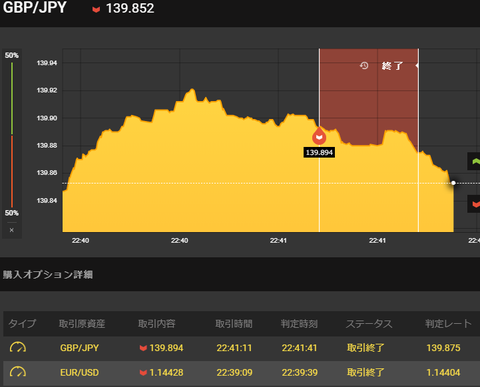Click the red arrow beside 1.14428 in table
Screen dimensions: 480x387
143,373
